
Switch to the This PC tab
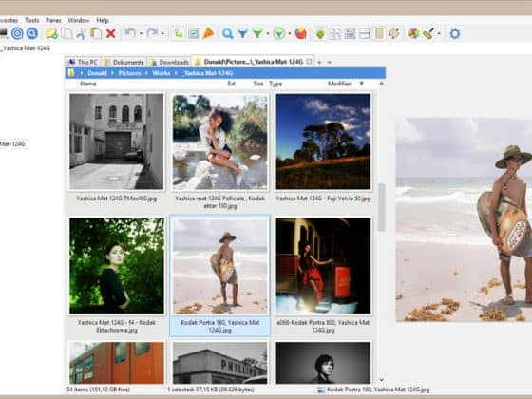84,62
